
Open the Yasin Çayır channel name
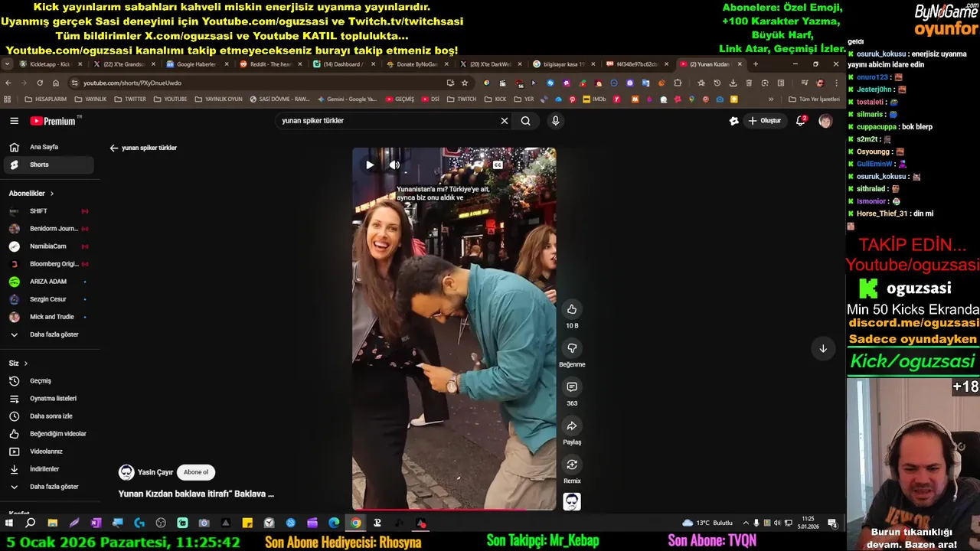155,473
